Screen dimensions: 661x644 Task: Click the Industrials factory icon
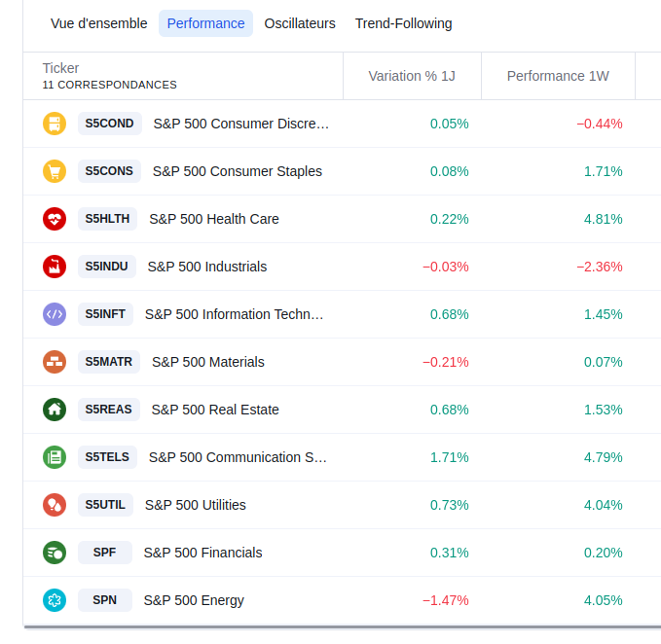[55, 267]
